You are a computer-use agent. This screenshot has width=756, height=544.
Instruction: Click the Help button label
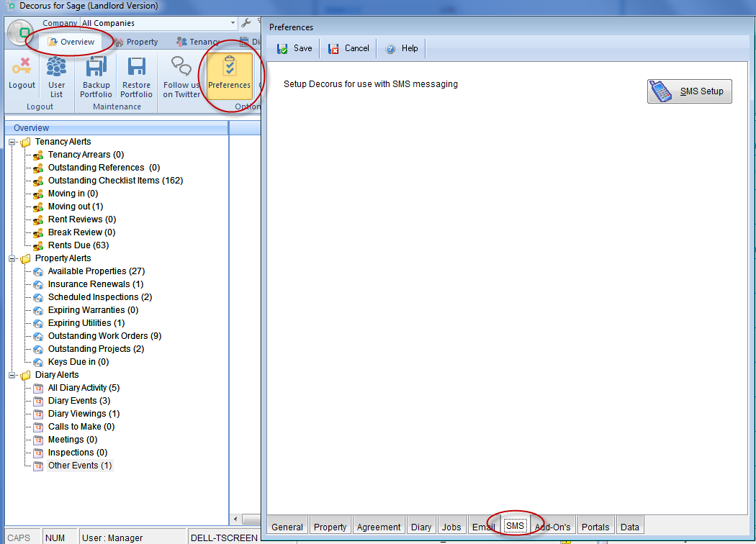(410, 48)
